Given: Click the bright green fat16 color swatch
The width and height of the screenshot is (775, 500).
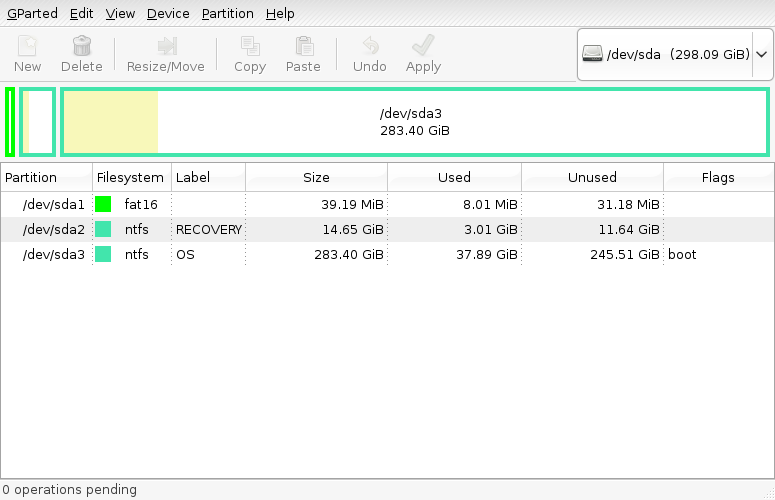Looking at the screenshot, I should click(x=103, y=204).
